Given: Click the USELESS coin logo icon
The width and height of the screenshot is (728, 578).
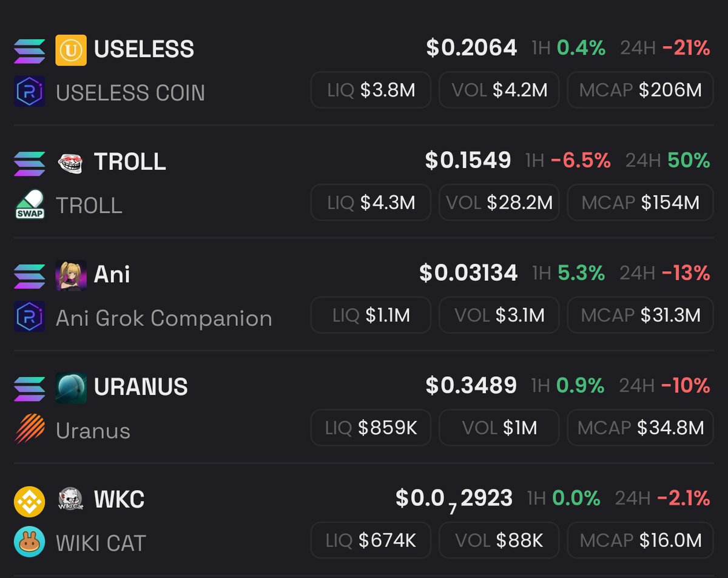Looking at the screenshot, I should click(71, 50).
